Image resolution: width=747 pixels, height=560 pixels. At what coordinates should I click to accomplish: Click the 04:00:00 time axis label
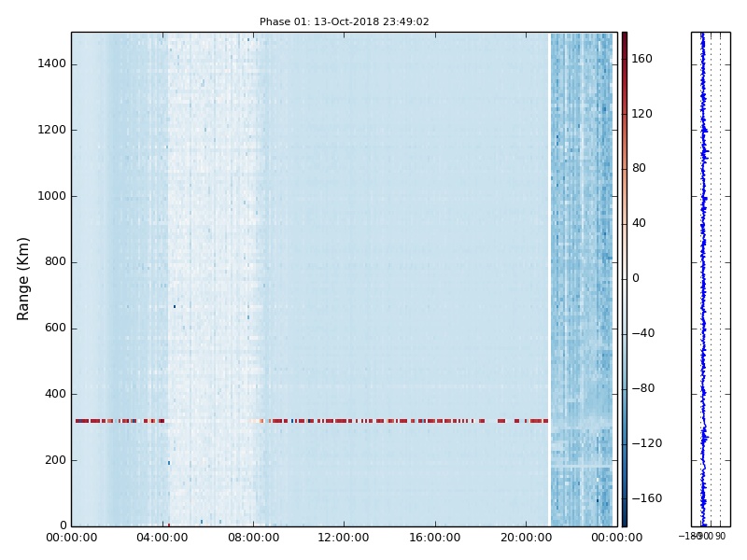162,538
